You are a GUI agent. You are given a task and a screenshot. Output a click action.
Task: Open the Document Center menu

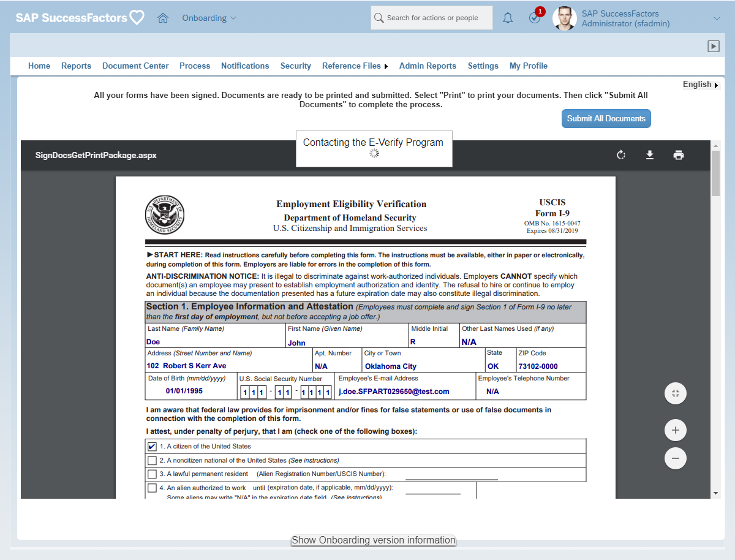135,66
